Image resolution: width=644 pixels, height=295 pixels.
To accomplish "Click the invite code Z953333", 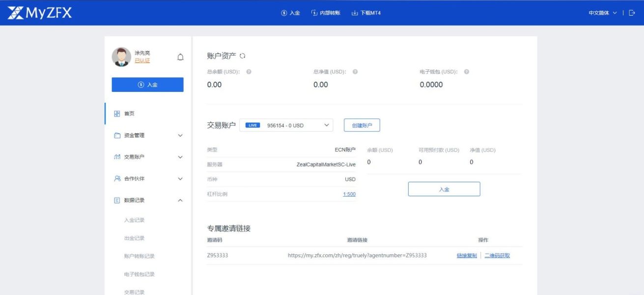I will (218, 256).
